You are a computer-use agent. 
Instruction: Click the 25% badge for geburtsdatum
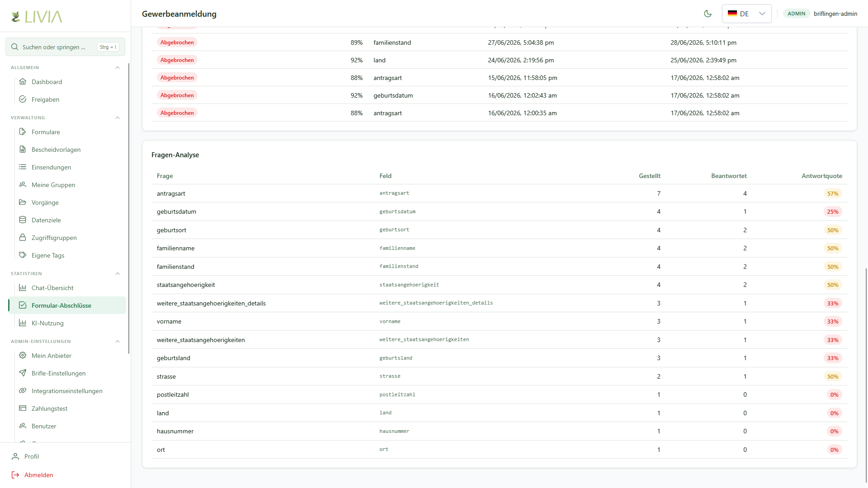tap(833, 211)
